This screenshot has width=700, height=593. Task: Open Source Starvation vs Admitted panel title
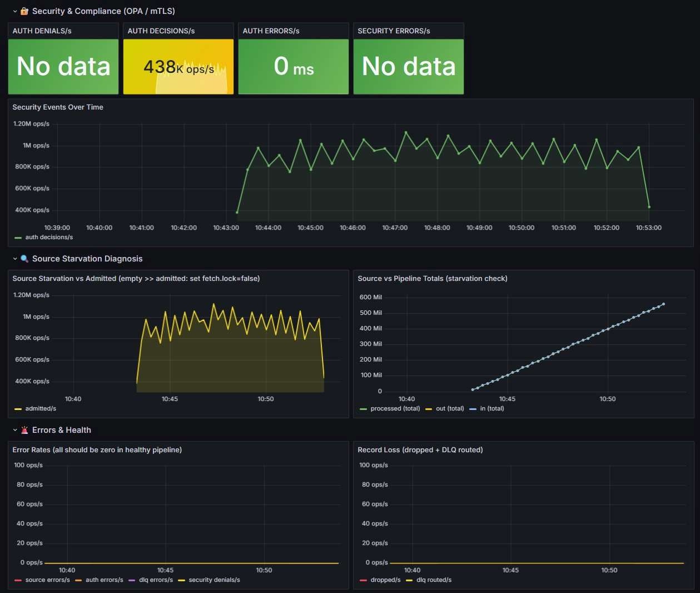[x=136, y=279]
